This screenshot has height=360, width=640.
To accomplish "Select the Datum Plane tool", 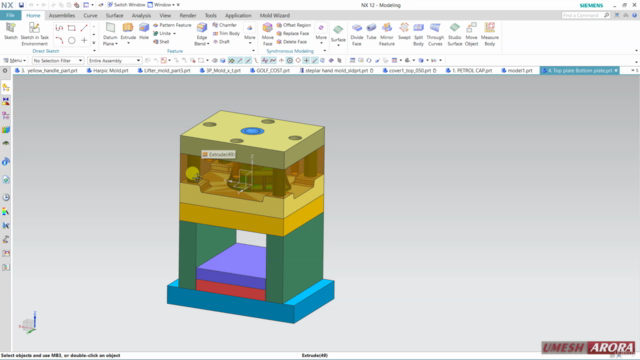I will (110, 34).
